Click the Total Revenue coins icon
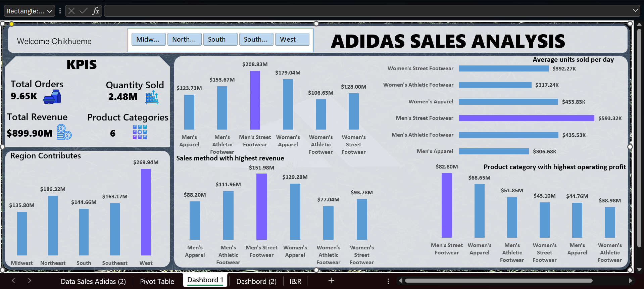 pyautogui.click(x=64, y=132)
